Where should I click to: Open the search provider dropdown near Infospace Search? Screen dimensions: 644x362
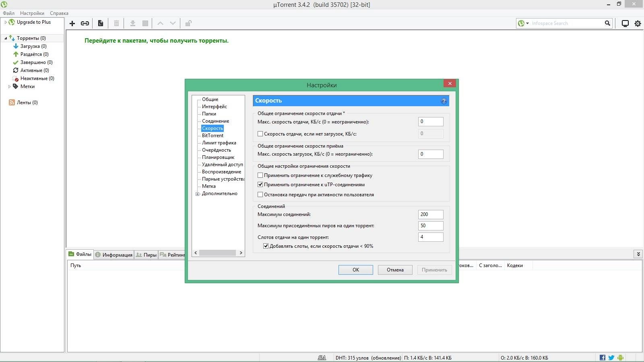527,23
